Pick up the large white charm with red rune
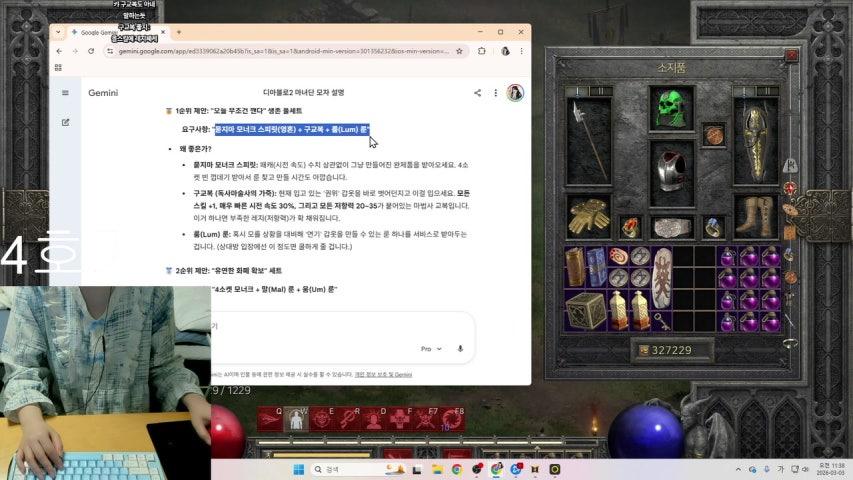The width and height of the screenshot is (853, 480). coord(662,278)
